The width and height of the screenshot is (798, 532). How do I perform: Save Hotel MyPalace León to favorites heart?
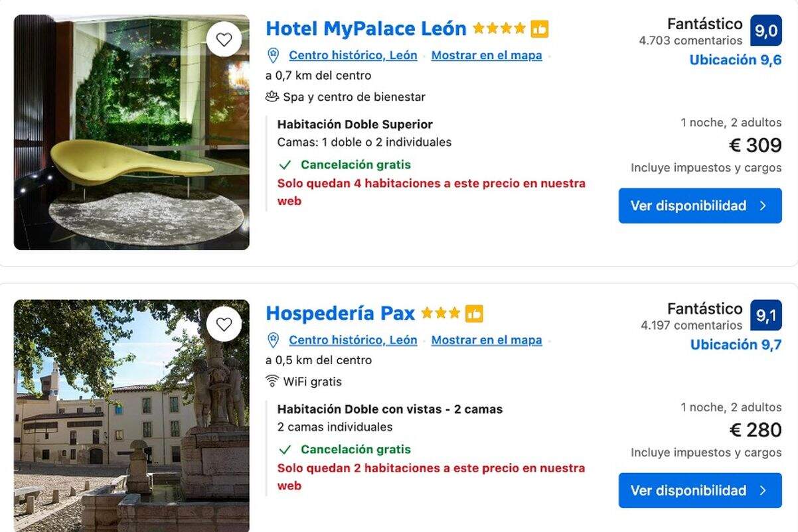(x=224, y=39)
